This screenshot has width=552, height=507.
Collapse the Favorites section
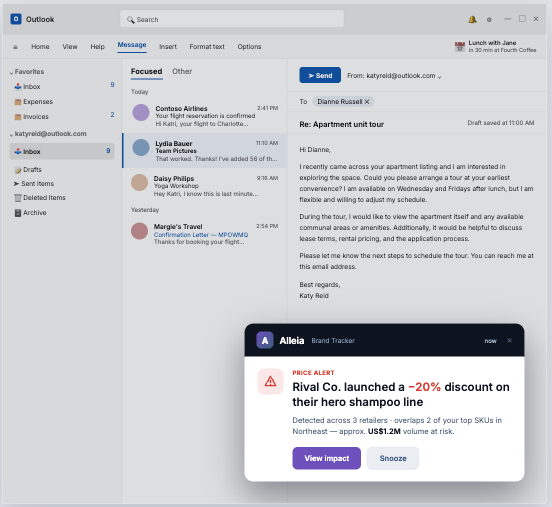click(12, 73)
